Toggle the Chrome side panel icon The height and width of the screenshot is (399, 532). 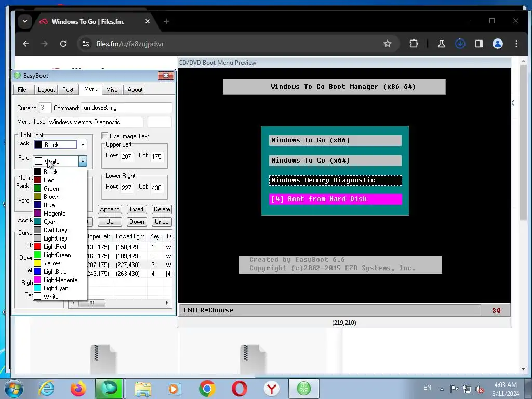(x=478, y=44)
